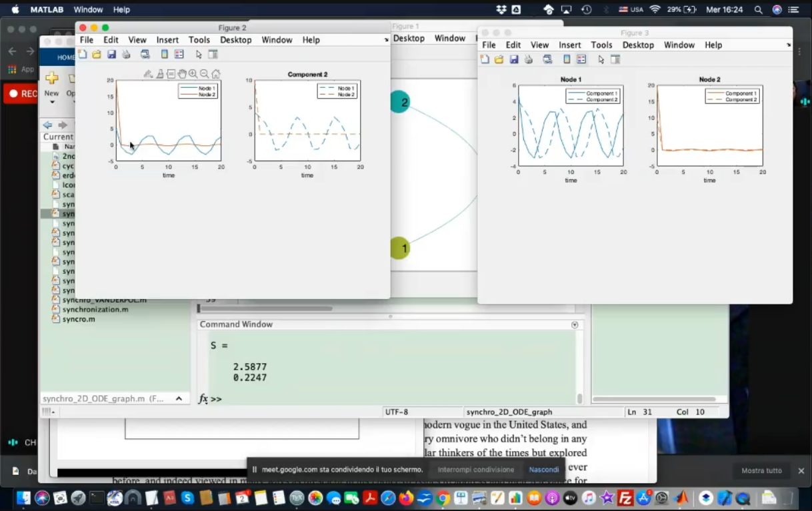Click the Zoom Out axes tool in Figure 2
This screenshot has width=812, height=511.
(x=204, y=74)
